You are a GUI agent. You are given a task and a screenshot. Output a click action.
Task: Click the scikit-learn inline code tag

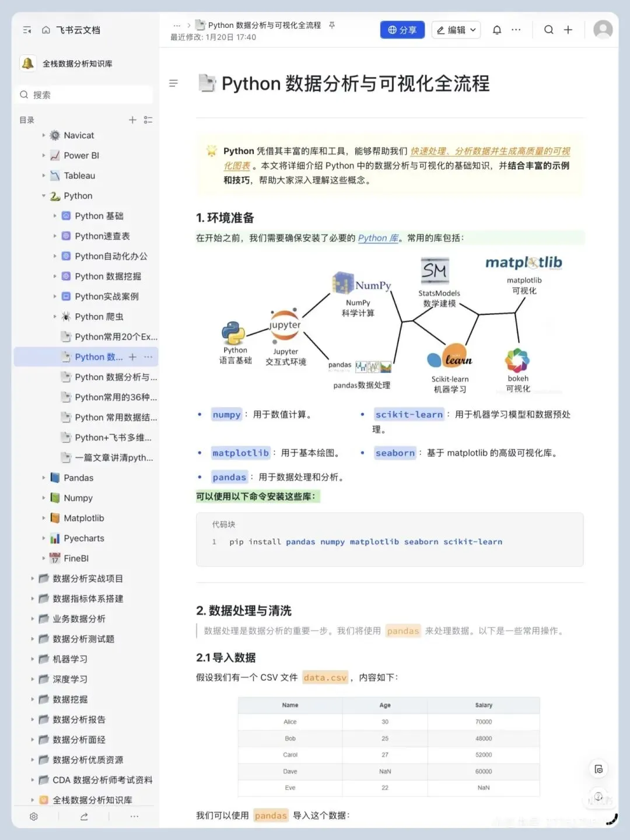point(409,415)
